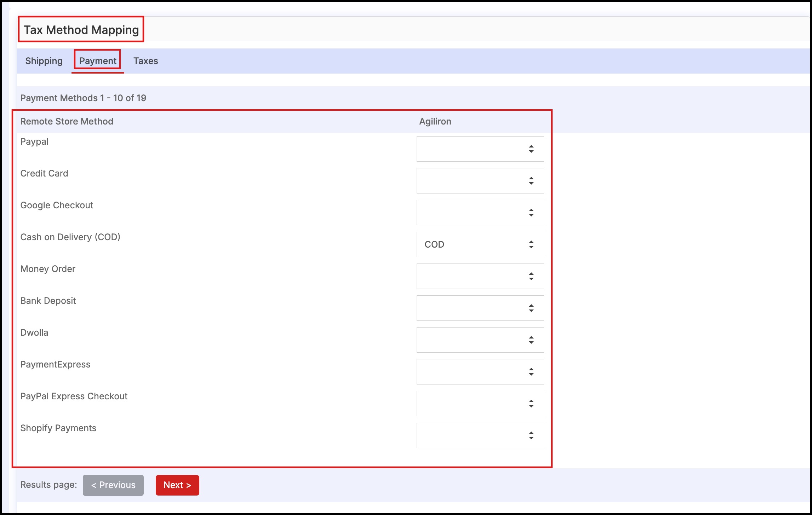Image resolution: width=812 pixels, height=515 pixels.
Task: Open the COD dropdown for Cash on Delivery
Action: pyautogui.click(x=480, y=244)
